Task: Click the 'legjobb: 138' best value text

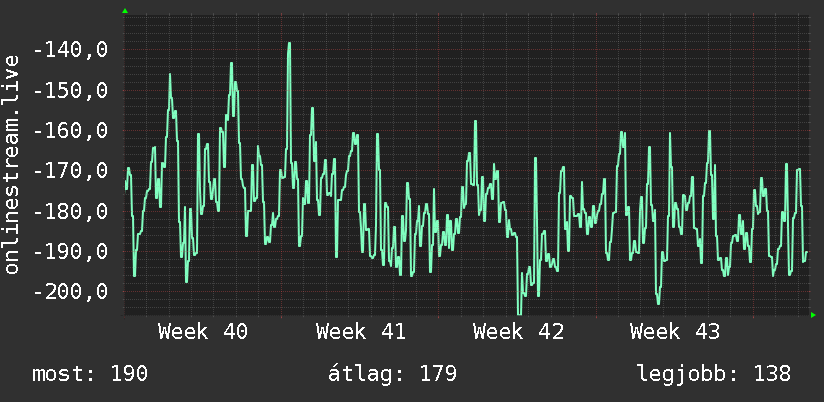Action: [x=714, y=374]
